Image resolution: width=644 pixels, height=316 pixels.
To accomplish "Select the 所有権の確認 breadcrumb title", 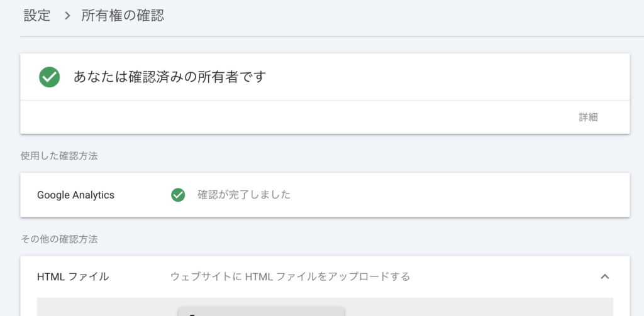I will 123,16.
